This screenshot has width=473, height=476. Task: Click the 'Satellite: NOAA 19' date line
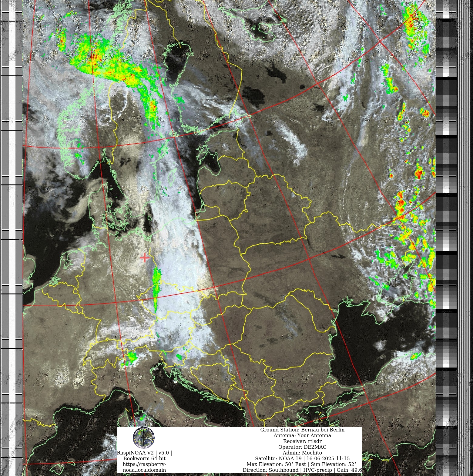[302, 458]
